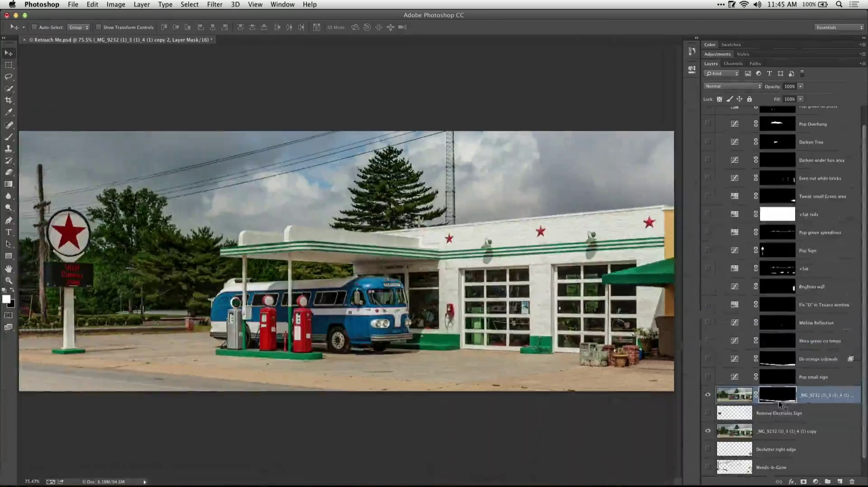Select the Blur tool
868x487 pixels.
[9, 196]
